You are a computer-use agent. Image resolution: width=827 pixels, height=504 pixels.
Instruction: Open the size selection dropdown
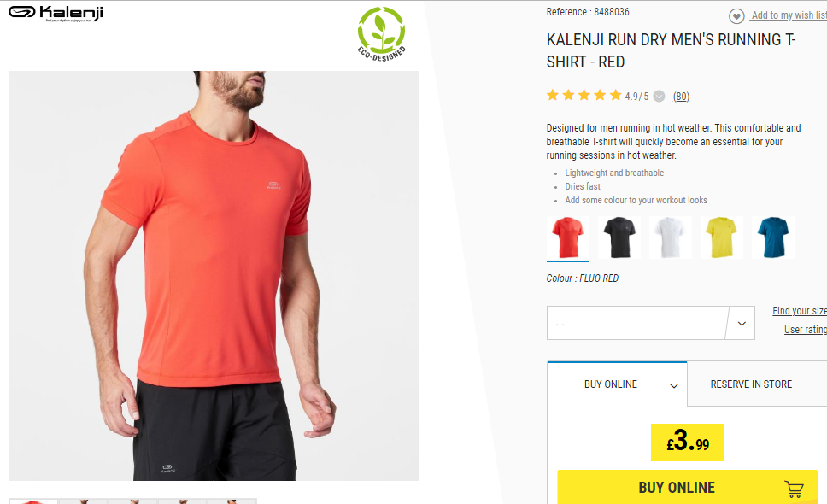click(650, 323)
